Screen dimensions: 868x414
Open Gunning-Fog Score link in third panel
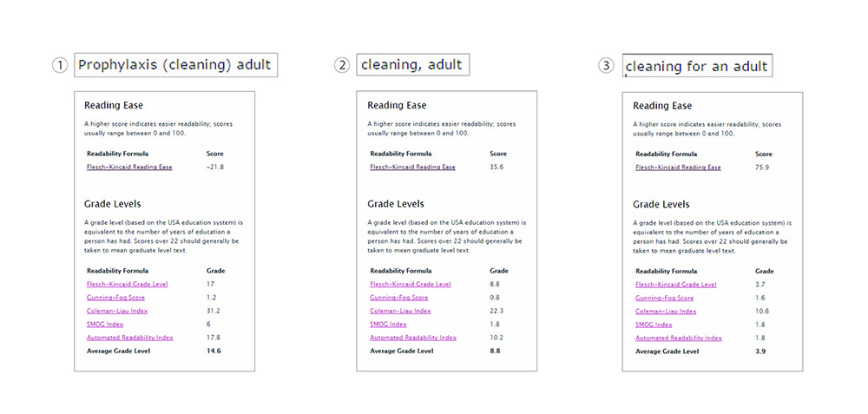point(664,299)
